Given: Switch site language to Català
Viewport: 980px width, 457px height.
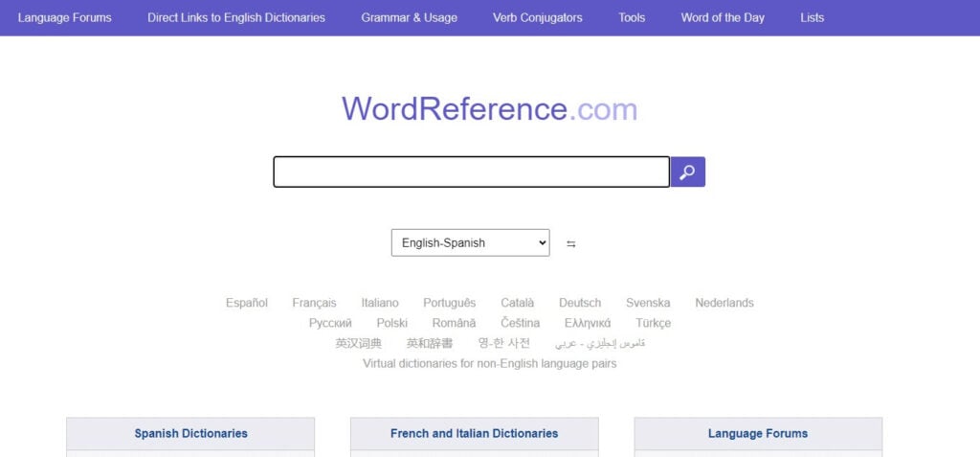Looking at the screenshot, I should [518, 303].
